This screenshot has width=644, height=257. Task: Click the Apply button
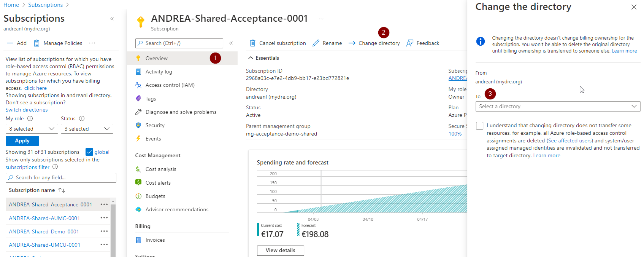tap(22, 141)
